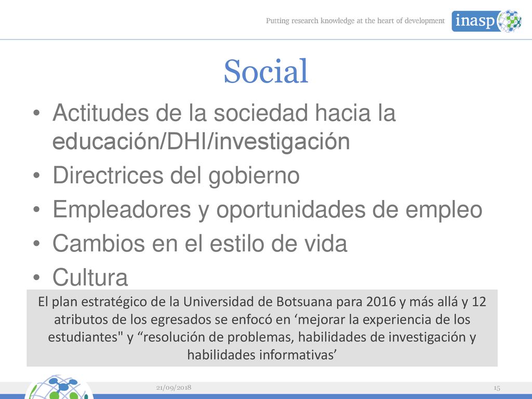Click the line beginning 'estudiantes" y “resolución de problemas'
The height and width of the screenshot is (399, 532).
[x=262, y=337]
